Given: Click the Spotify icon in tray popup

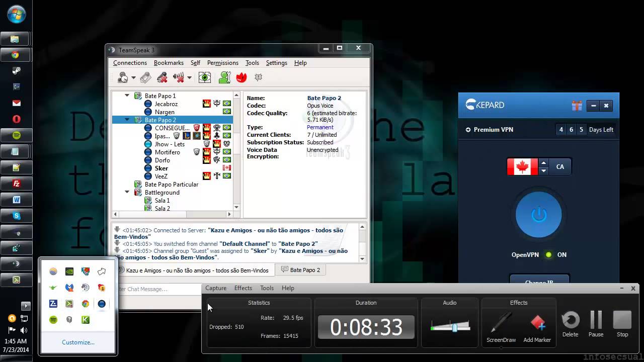Looking at the screenshot, I should [53, 320].
